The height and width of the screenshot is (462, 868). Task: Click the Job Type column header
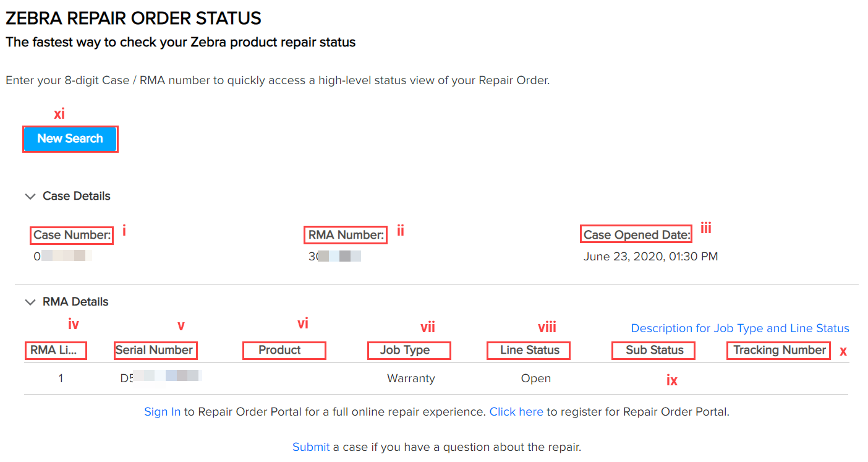point(409,350)
